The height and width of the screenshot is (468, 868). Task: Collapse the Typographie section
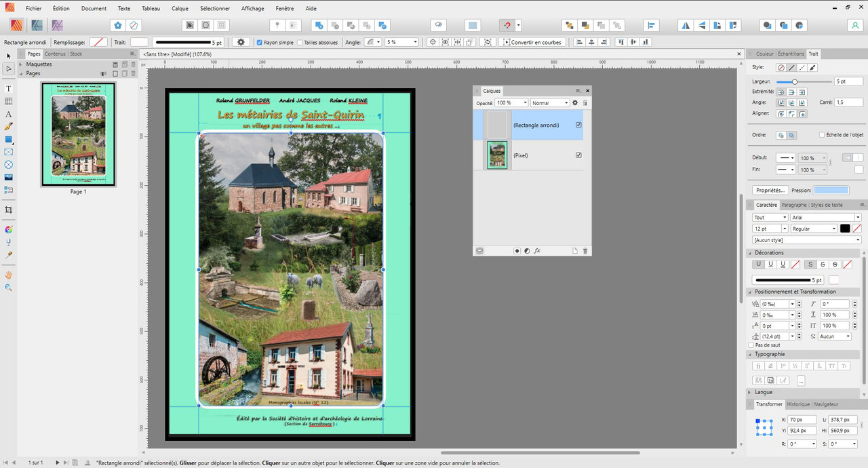pos(750,354)
